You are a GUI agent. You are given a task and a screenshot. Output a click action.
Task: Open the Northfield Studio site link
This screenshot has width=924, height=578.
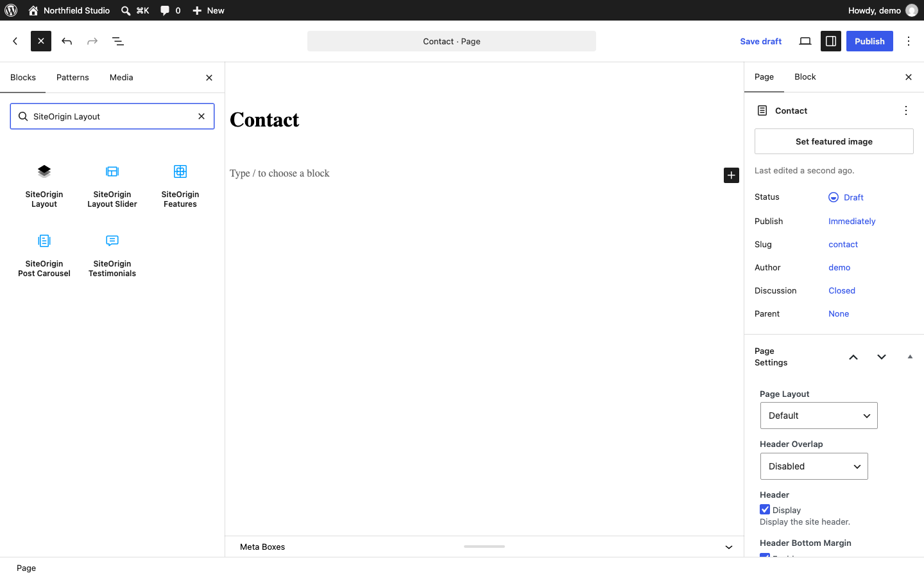(x=69, y=10)
